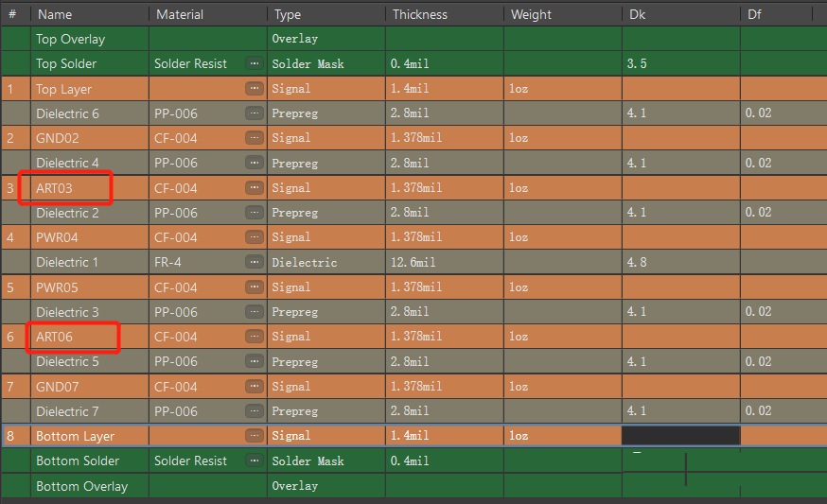This screenshot has width=827, height=504.
Task: Click ellipsis button in Top Layer row
Action: 254,89
